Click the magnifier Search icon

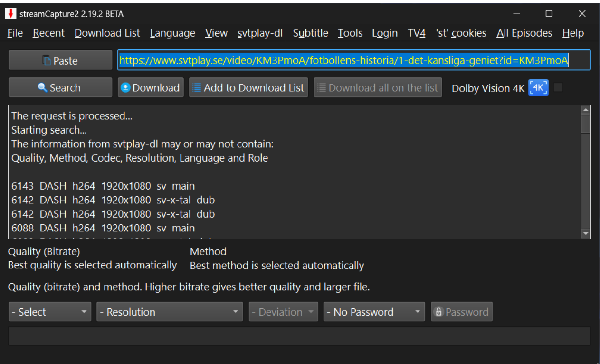tap(43, 88)
